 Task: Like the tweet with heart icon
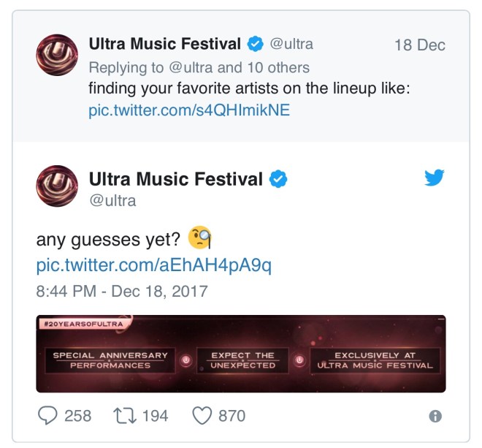click(x=202, y=416)
